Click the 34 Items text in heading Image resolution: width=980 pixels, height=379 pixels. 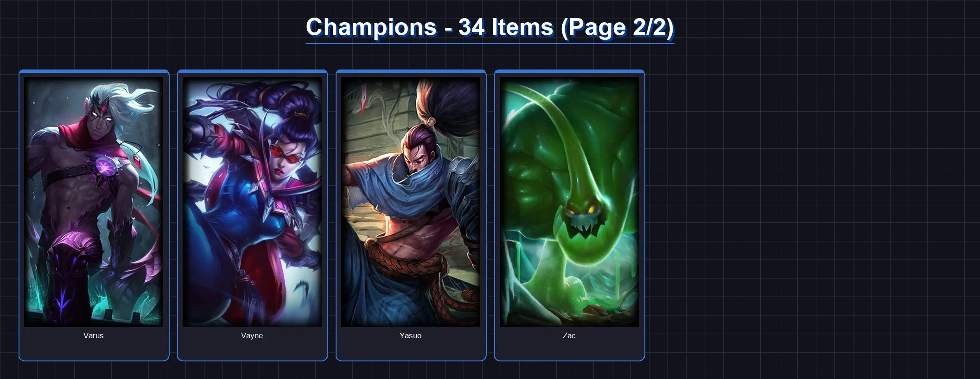pyautogui.click(x=506, y=27)
